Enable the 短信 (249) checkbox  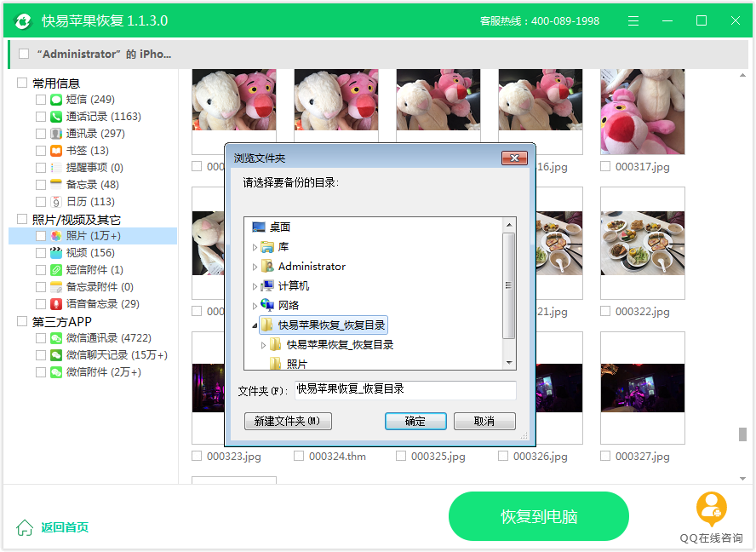(41, 100)
